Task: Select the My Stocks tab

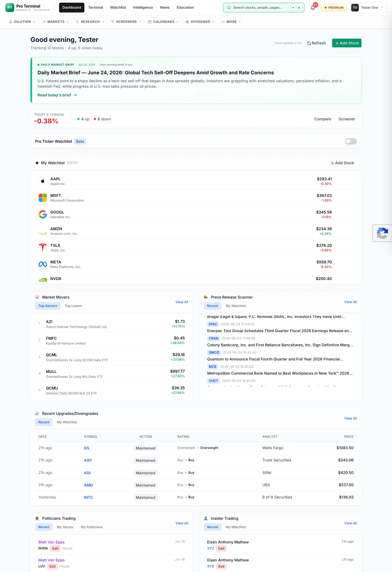Action: click(x=65, y=527)
